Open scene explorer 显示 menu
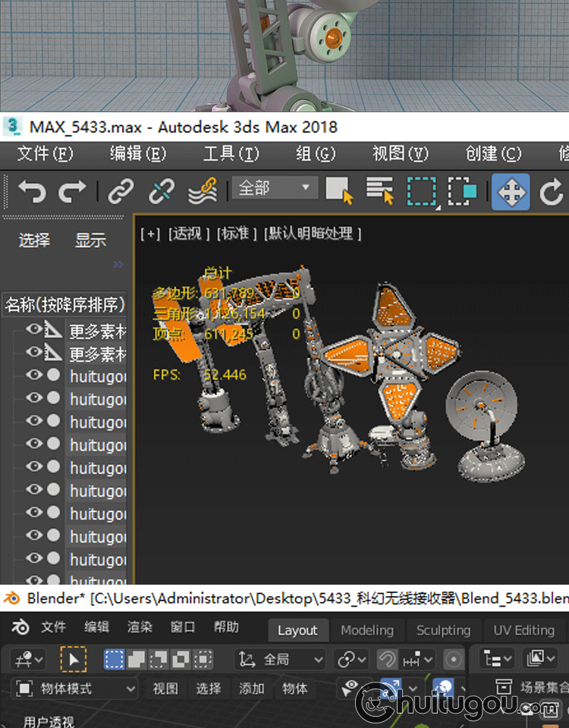The height and width of the screenshot is (728, 569). 90,240
